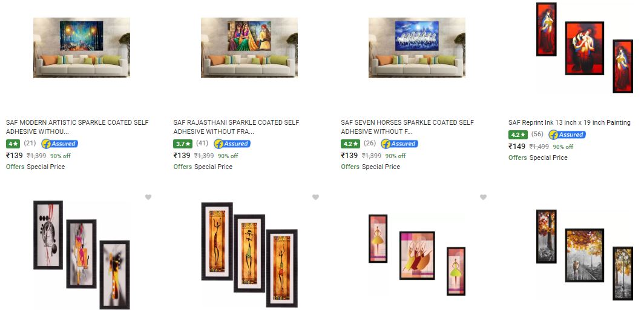Click the 4.2 star rating with 26 reviews
This screenshot has height=315, width=644.
point(350,144)
